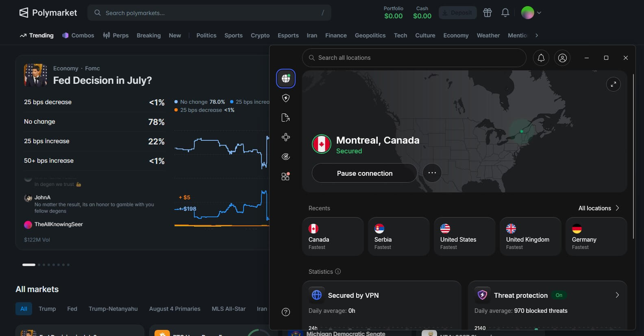
Task: Connect to Germany recent location
Action: click(596, 236)
